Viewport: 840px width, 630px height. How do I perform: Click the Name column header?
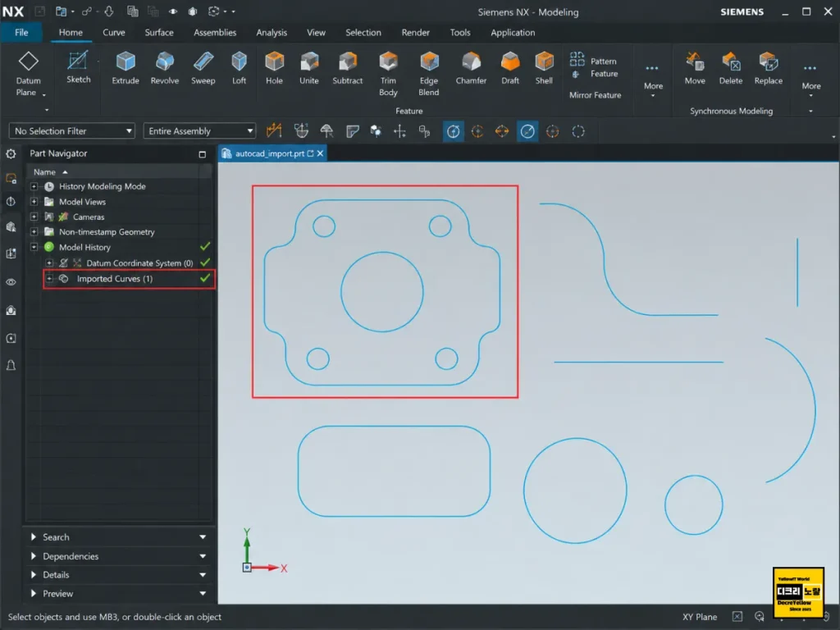44,172
